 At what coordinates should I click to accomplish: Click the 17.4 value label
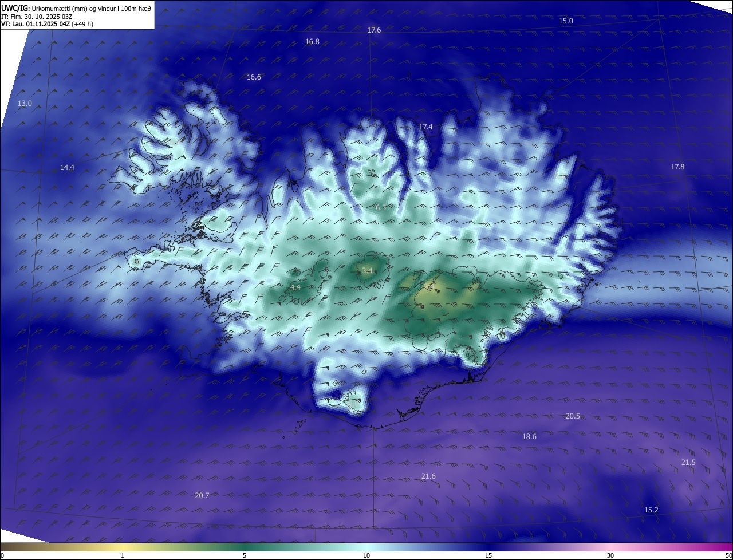425,127
